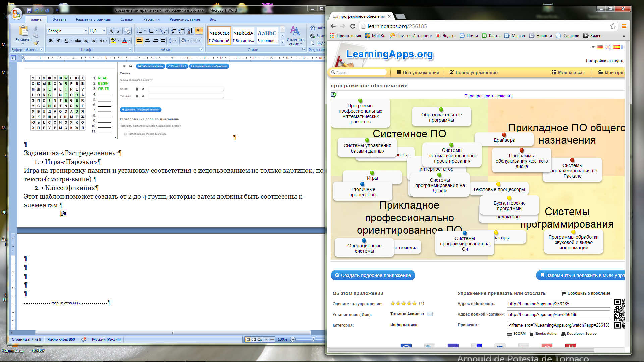Open the Chrome hamburger menu
The image size is (644, 362).
624,26
